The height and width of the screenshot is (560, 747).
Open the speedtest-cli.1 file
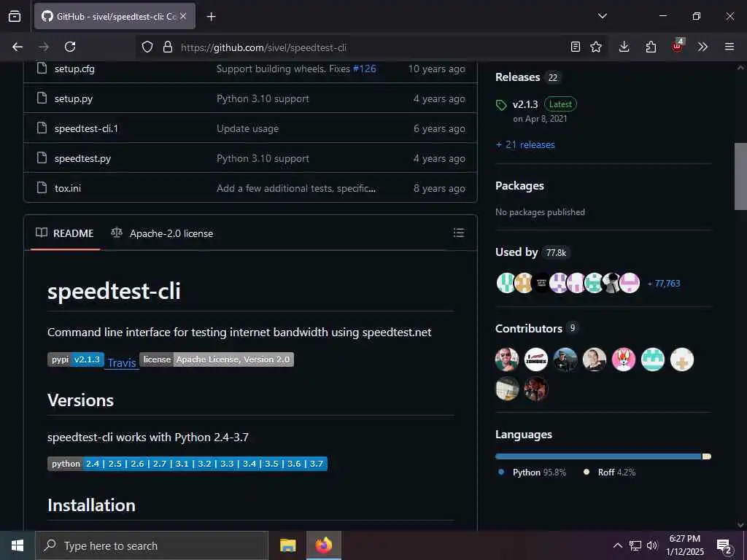pos(86,128)
